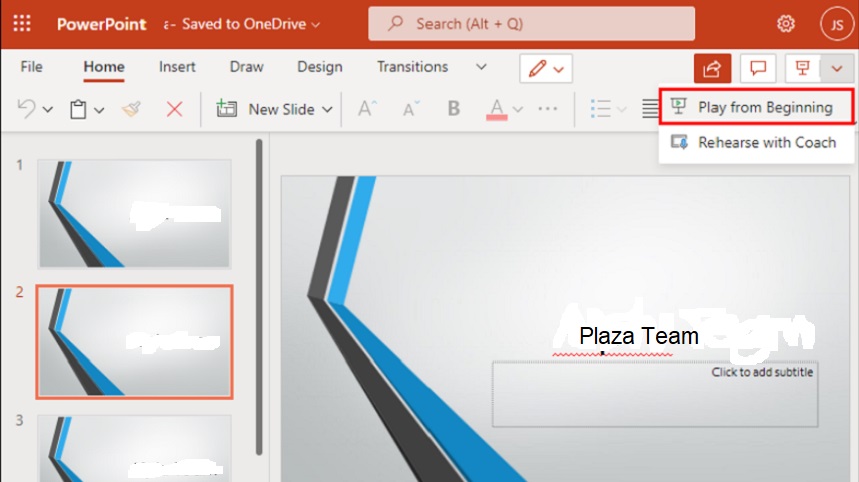Open the Comments speech bubble icon

pyautogui.click(x=758, y=68)
